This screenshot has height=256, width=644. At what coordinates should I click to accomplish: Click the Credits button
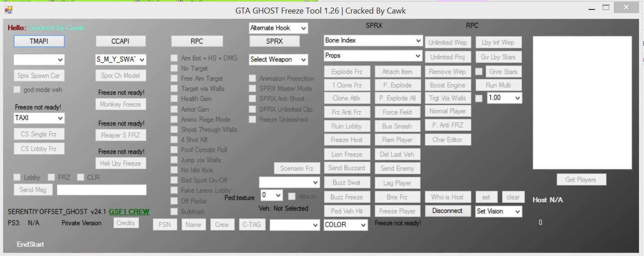(x=126, y=223)
